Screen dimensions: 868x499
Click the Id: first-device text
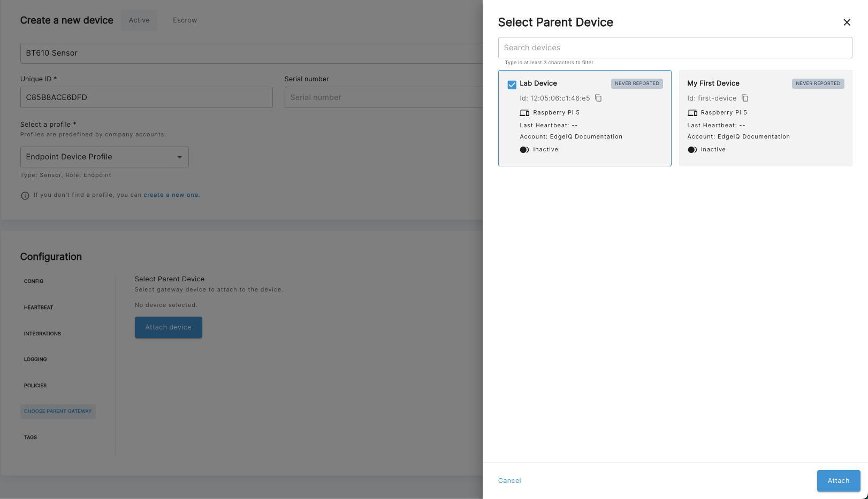click(712, 98)
